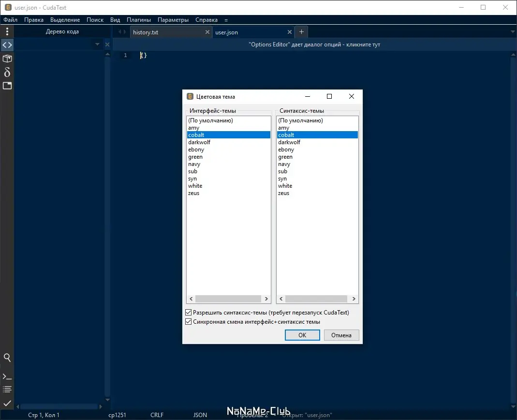This screenshot has height=420, width=517.
Task: Toggle 'Синхронная смена интерфейс+синтаксис темы' checkbox
Action: (x=188, y=322)
